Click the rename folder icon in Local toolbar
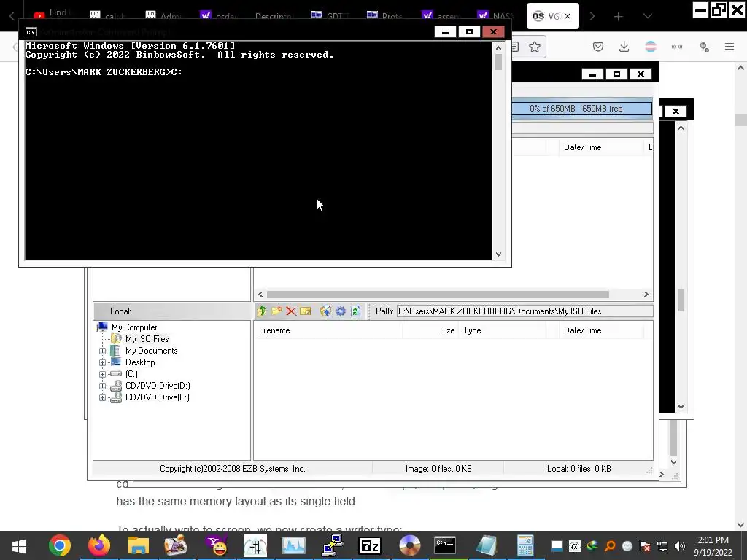Image resolution: width=747 pixels, height=560 pixels. [306, 311]
